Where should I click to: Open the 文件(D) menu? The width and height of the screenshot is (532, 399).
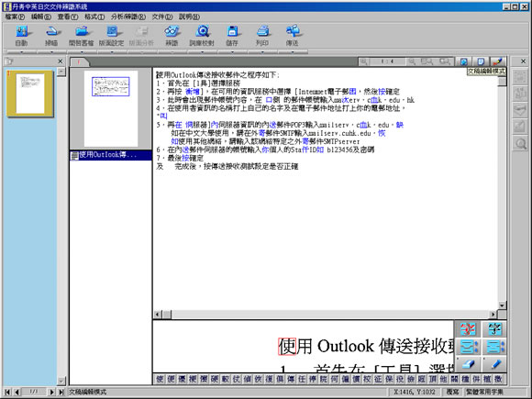161,17
